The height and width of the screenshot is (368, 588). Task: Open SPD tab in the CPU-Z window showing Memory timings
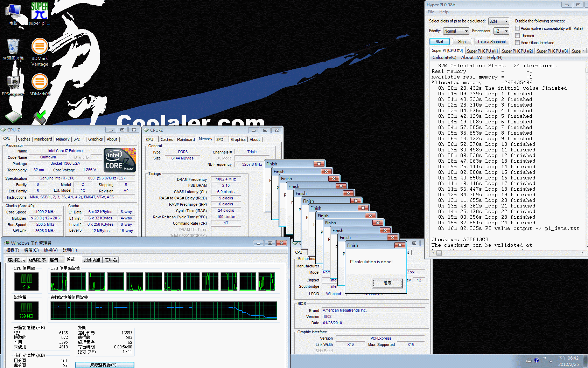tap(220, 139)
